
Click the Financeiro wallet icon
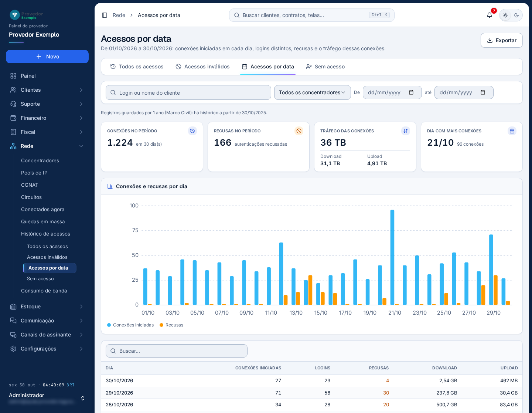(13, 118)
